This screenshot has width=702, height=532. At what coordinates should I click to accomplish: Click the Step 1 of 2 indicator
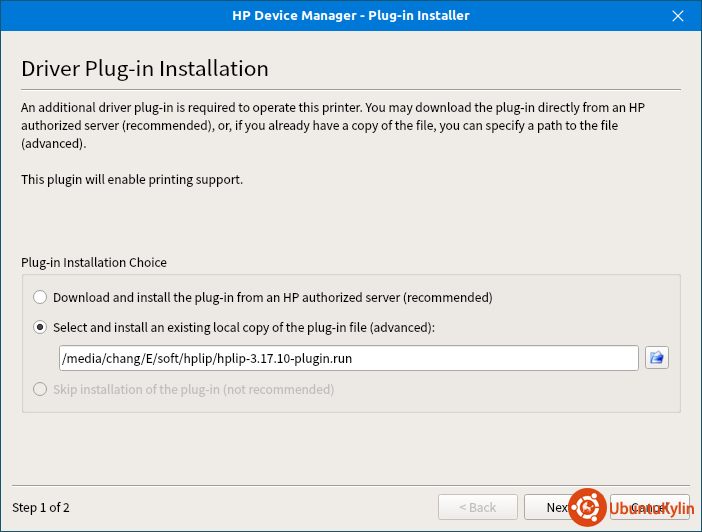click(x=41, y=507)
